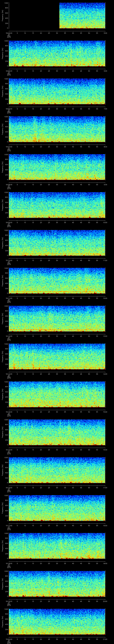Select the 18:20:00 start time label
Image resolution: width=114 pixels, height=644 pixels.
[x=9, y=639]
